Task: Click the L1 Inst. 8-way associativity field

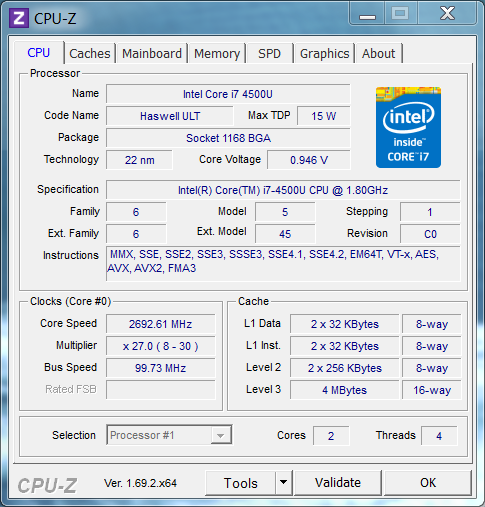Action: click(432, 346)
